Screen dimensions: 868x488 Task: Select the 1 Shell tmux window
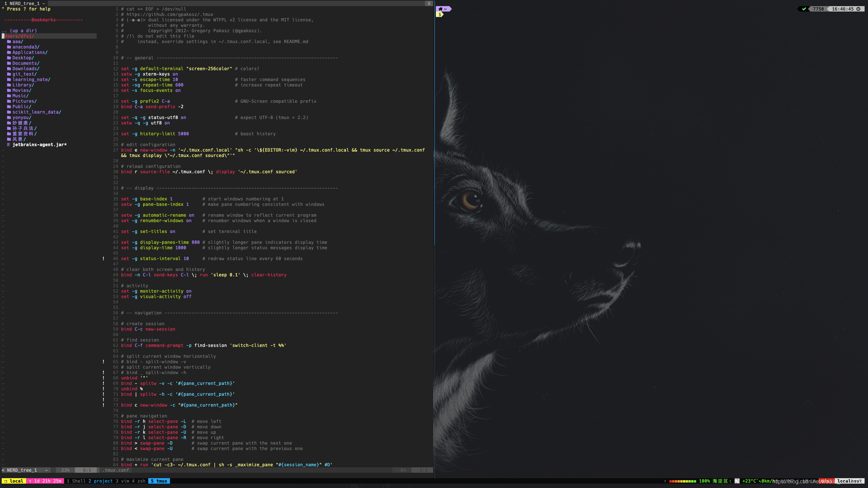pos(76,481)
